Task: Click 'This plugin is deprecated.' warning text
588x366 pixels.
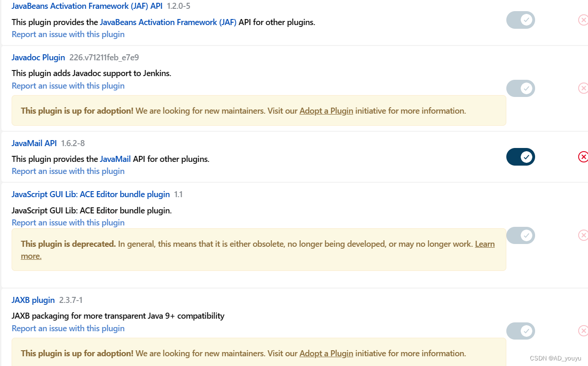Action: tap(68, 244)
